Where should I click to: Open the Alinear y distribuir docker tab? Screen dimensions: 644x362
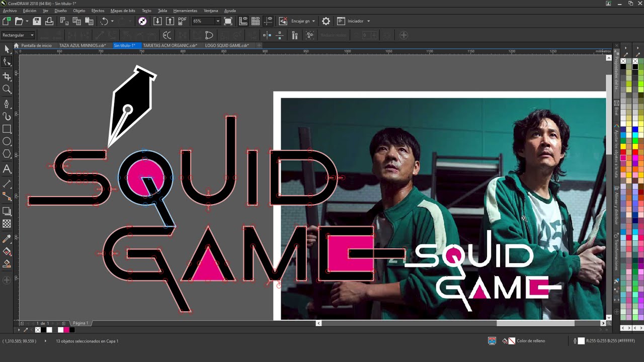pyautogui.click(x=616, y=204)
